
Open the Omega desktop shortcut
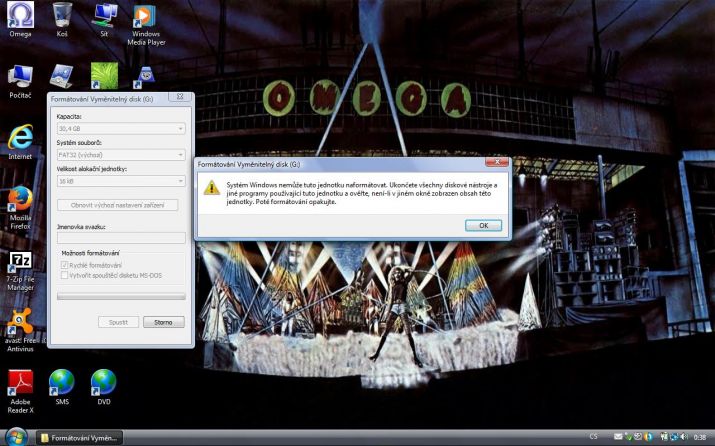(20, 20)
